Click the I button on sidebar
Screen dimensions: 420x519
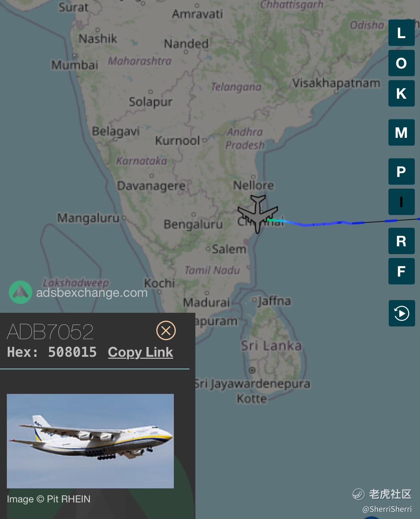(x=401, y=202)
